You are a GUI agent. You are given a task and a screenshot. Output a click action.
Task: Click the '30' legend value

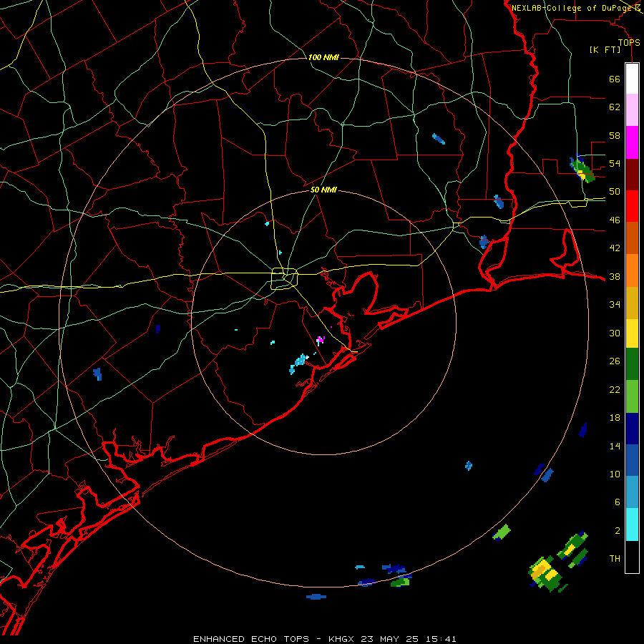tap(615, 333)
